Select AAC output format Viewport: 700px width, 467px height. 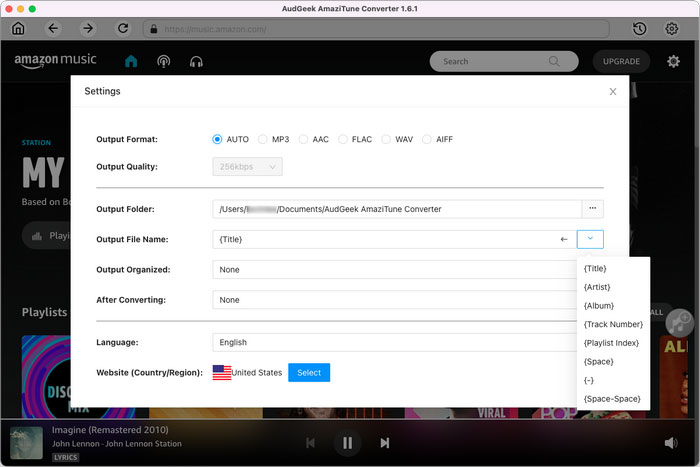(303, 139)
